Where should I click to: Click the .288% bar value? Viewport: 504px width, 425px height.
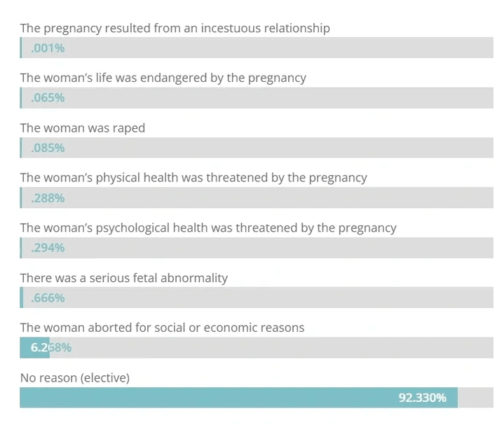point(48,198)
